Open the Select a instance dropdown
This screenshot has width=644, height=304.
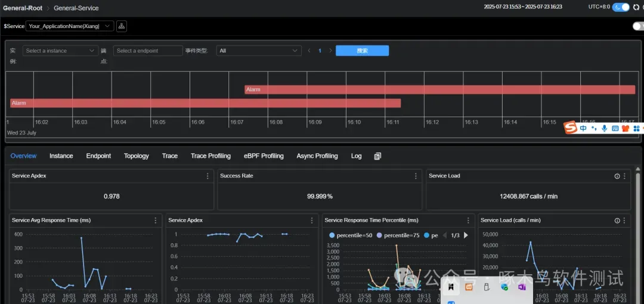point(60,51)
